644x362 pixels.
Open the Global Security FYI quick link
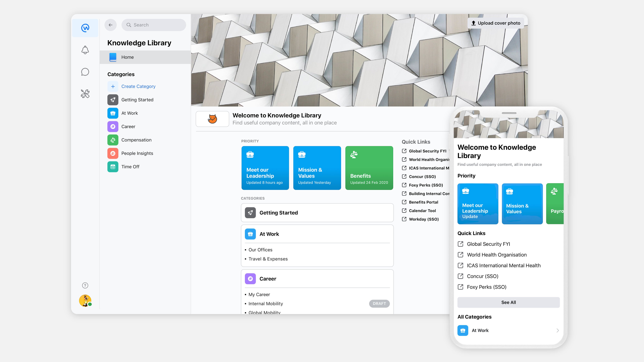[427, 151]
